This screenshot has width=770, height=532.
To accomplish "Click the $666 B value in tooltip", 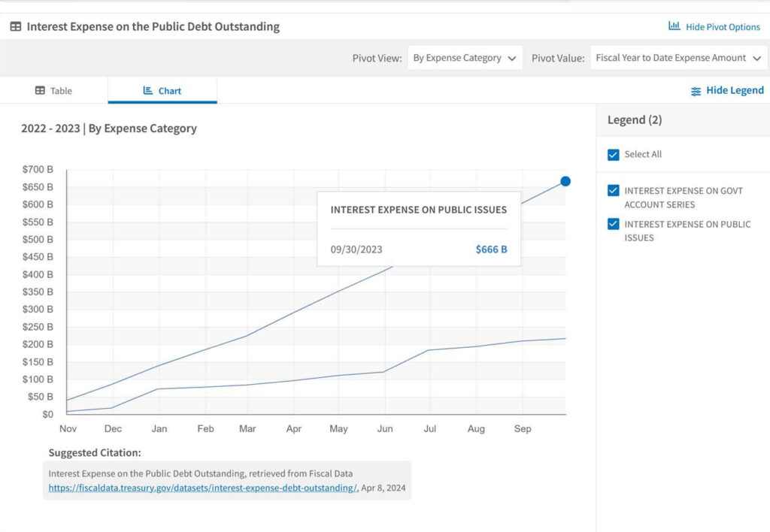I will click(x=491, y=249).
